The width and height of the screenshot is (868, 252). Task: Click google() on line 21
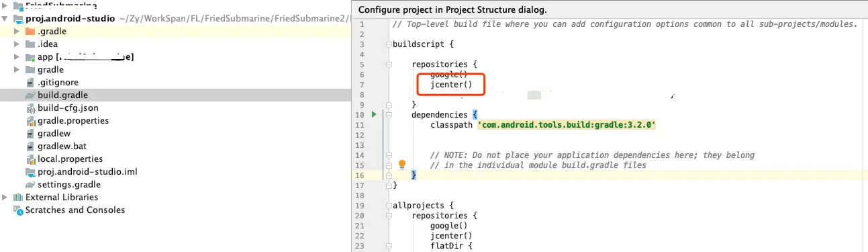point(448,226)
